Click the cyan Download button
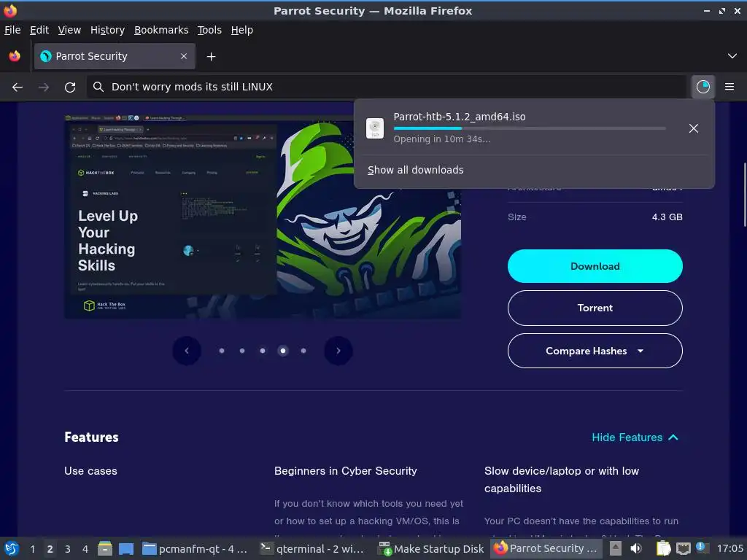The width and height of the screenshot is (747, 560). click(595, 266)
